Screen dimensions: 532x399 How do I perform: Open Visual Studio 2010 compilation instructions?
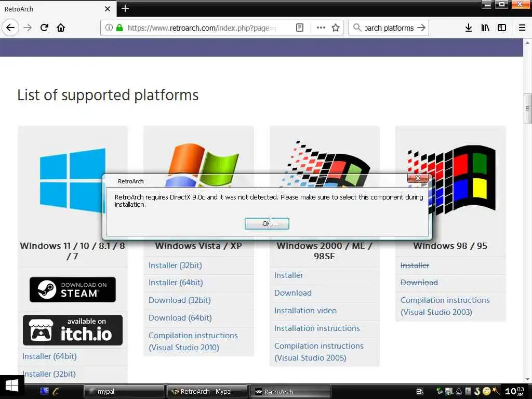[x=193, y=341]
